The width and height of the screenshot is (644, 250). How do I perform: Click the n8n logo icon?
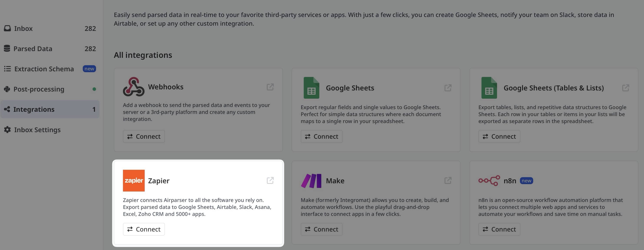coord(488,180)
